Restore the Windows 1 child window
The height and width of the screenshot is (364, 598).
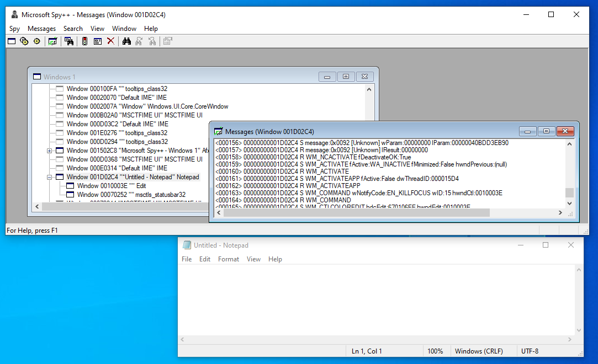[x=346, y=77]
